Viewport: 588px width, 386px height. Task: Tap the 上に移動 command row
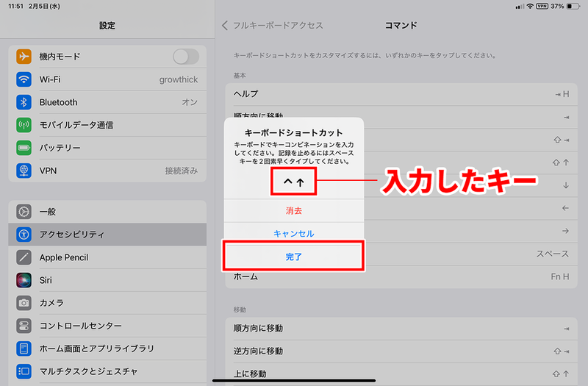tap(401, 374)
